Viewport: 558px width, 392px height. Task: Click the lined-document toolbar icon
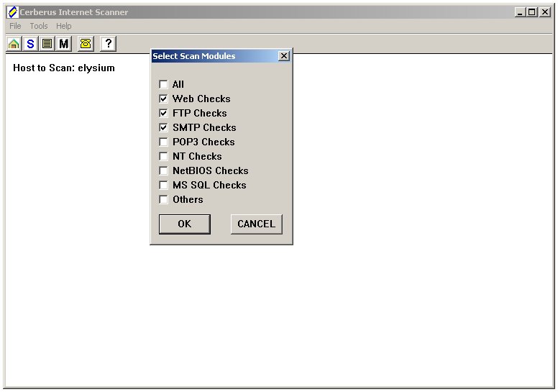[47, 44]
